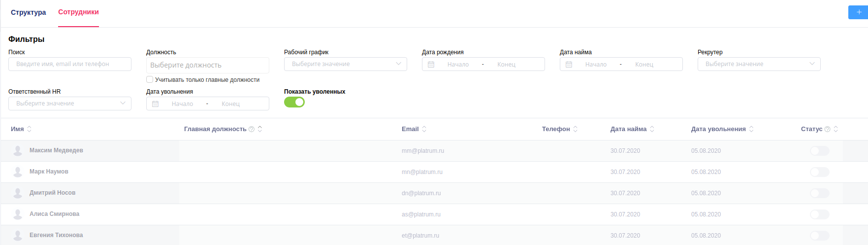Toggle status switch for Марк Наумов
This screenshot has width=868, height=245.
pyautogui.click(x=820, y=172)
